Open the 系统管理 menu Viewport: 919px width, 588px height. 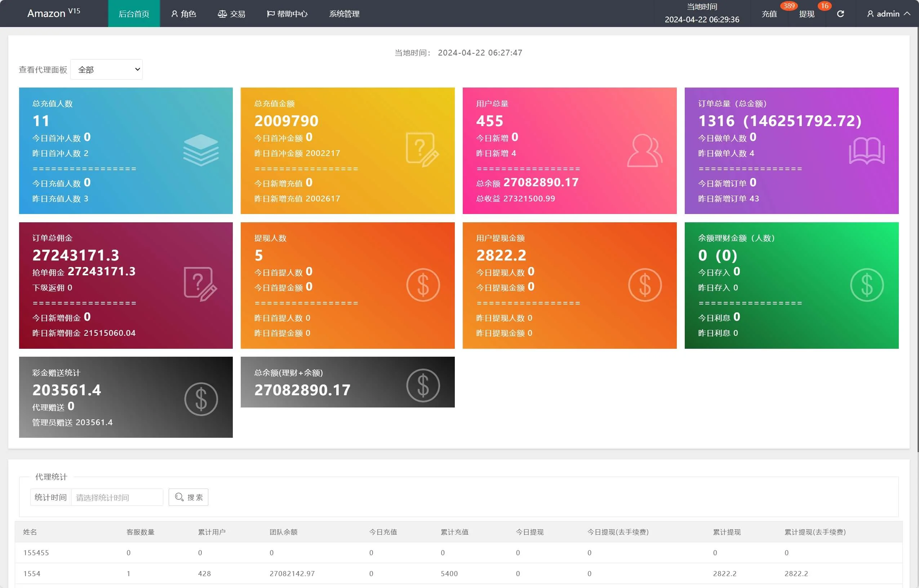(x=344, y=14)
